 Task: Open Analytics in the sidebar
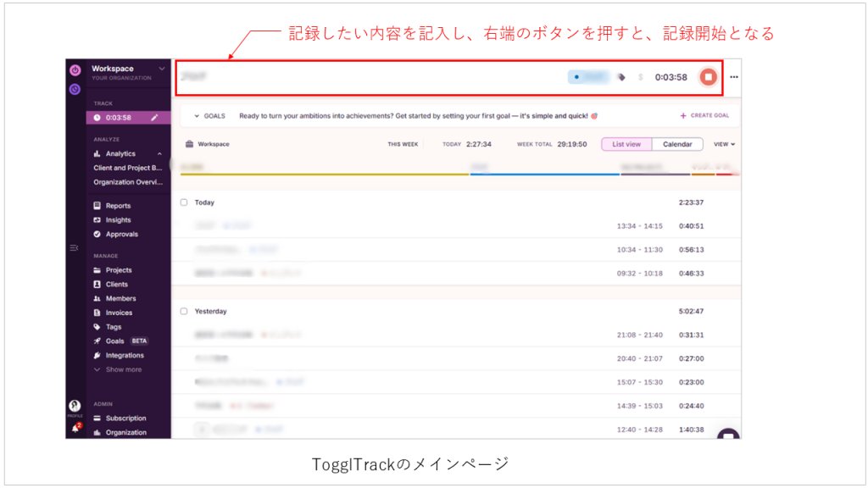coord(120,154)
